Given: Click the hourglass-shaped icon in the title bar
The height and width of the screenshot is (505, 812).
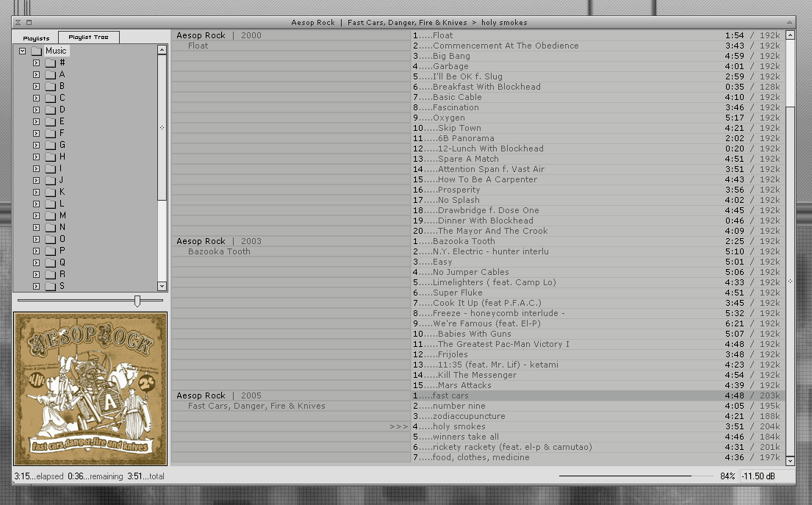Looking at the screenshot, I should [18, 22].
